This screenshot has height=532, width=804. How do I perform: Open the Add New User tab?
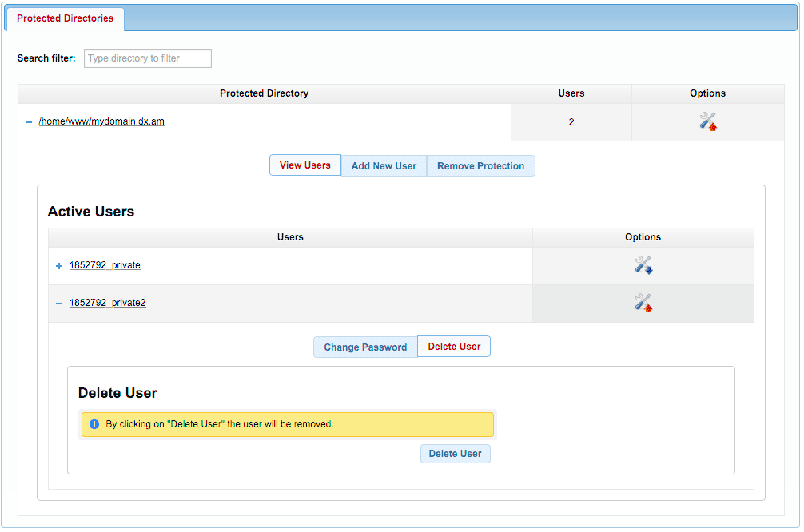pyautogui.click(x=384, y=166)
